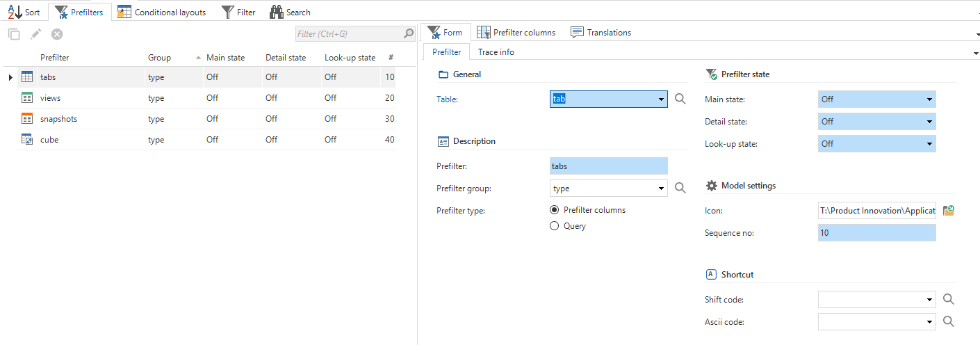Click the browse folder icon beside Icon field
The image size is (980, 345).
(x=949, y=211)
